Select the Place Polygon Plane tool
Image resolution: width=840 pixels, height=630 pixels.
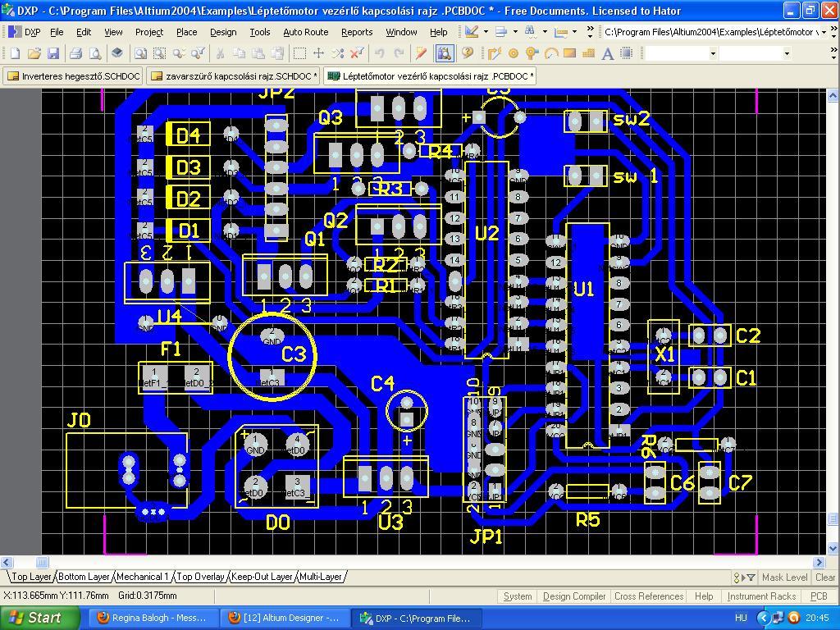(x=588, y=53)
